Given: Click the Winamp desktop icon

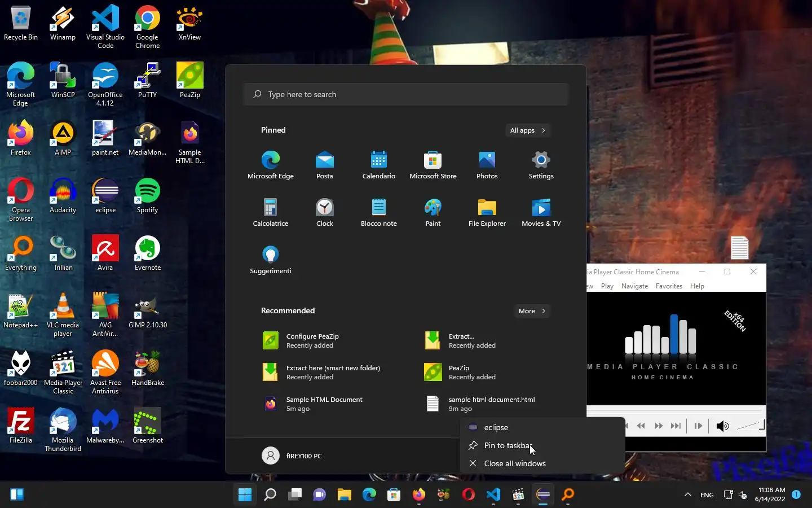Looking at the screenshot, I should coord(63,24).
